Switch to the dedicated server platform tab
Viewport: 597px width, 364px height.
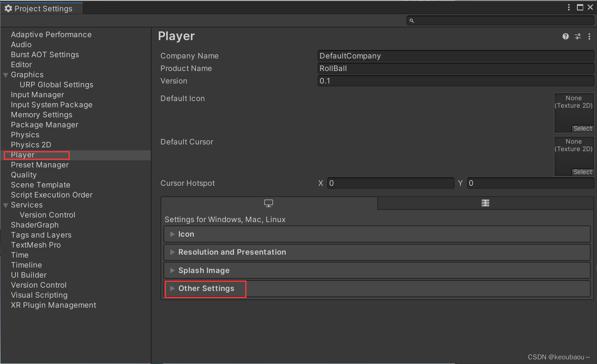485,203
